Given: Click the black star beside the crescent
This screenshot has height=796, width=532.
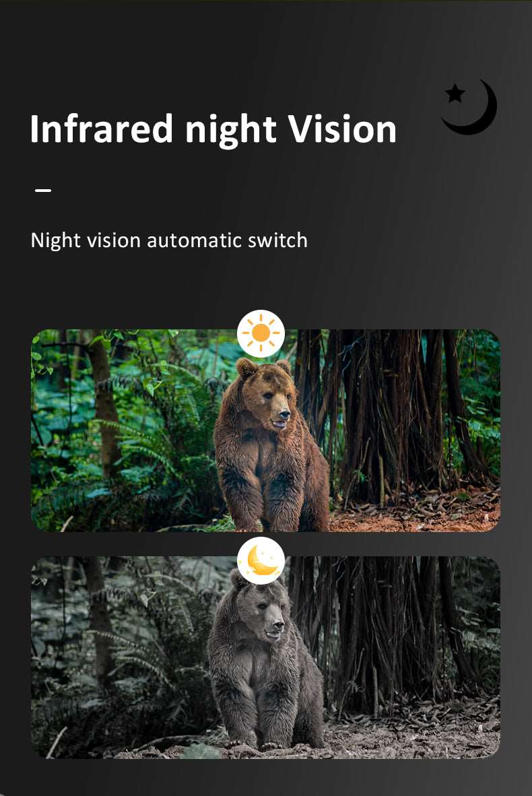Looking at the screenshot, I should tap(455, 94).
